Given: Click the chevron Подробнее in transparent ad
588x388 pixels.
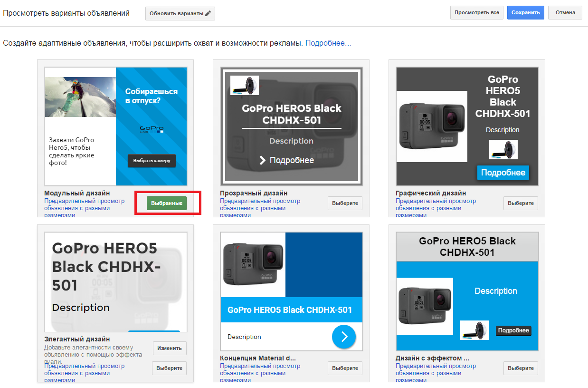Looking at the screenshot, I should [287, 160].
